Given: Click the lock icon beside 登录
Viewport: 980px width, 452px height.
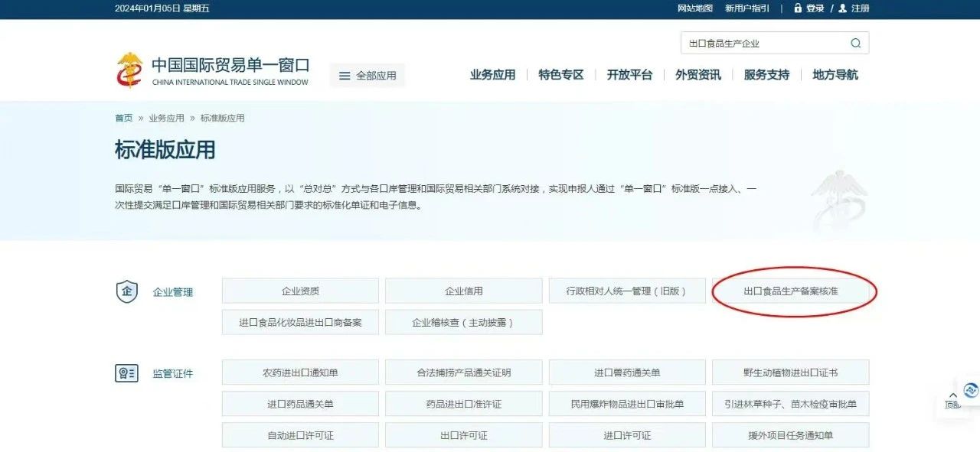Looking at the screenshot, I should click(x=798, y=8).
